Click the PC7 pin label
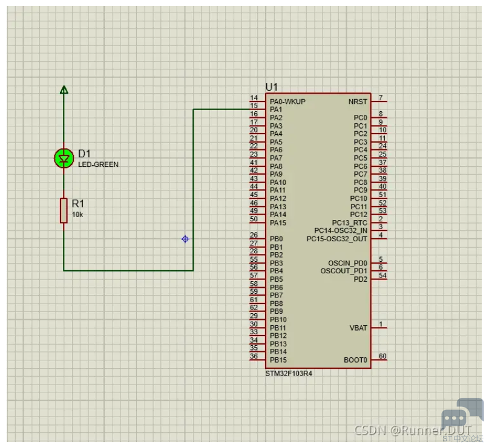 (x=361, y=174)
